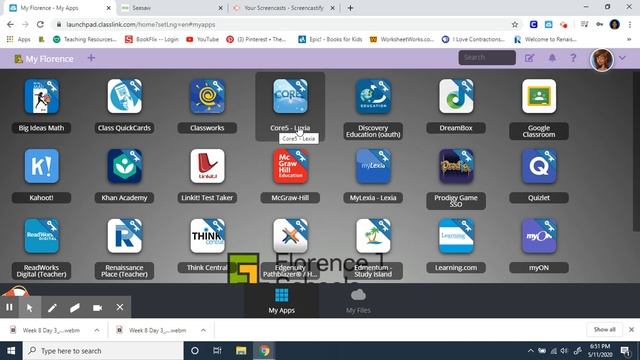
Task: Launch Renaissance Place (Teacher) app
Action: coord(124,236)
